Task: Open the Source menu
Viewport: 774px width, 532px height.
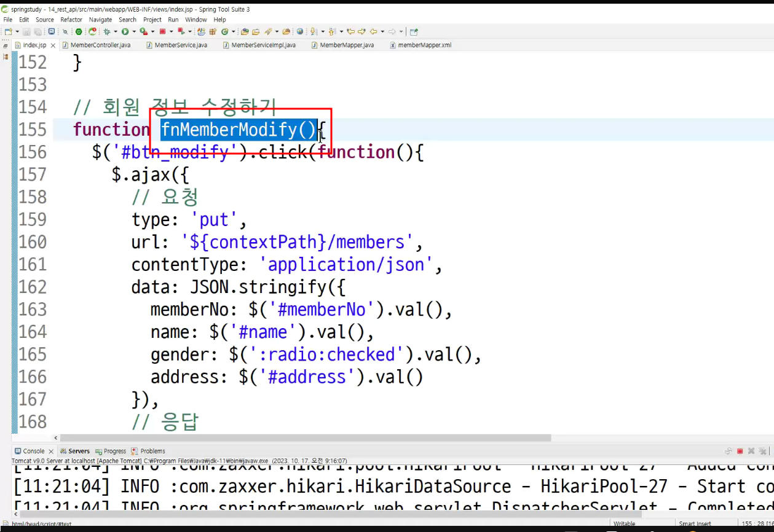Action: [45, 20]
